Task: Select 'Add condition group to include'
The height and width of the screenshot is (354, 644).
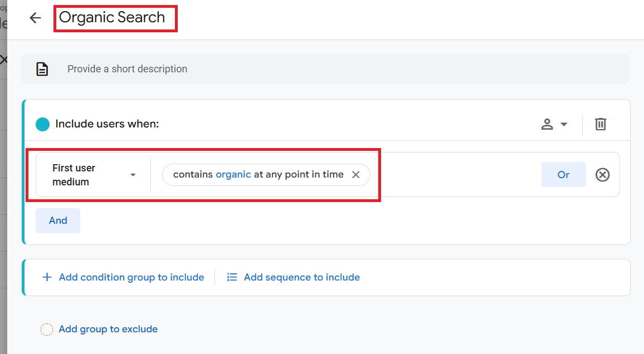Action: coord(131,277)
